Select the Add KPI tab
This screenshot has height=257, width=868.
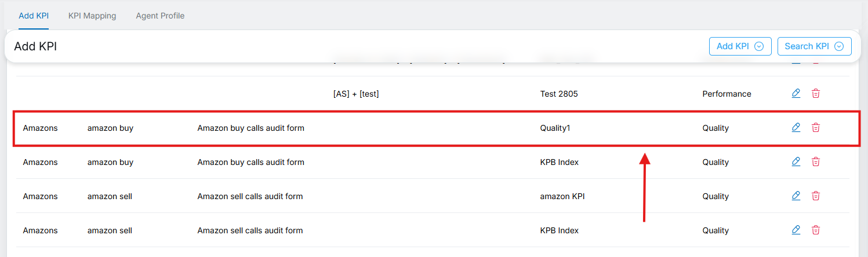[x=34, y=16]
